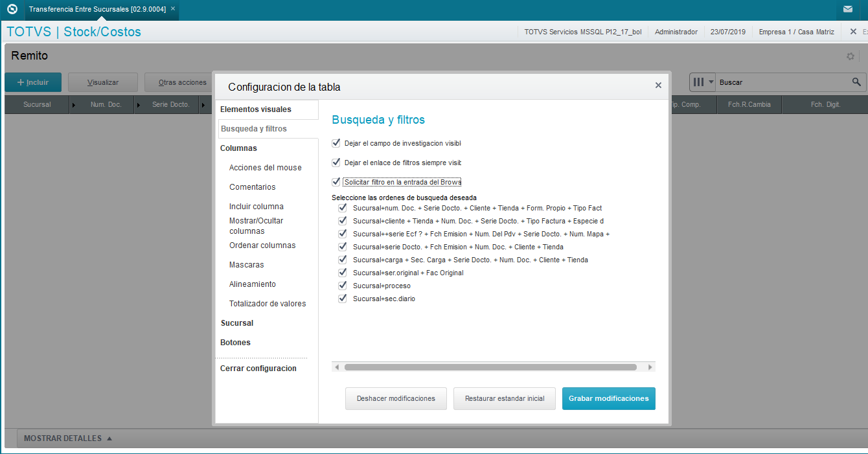
Task: Click Sucursal column header in Remito table
Action: (x=37, y=104)
